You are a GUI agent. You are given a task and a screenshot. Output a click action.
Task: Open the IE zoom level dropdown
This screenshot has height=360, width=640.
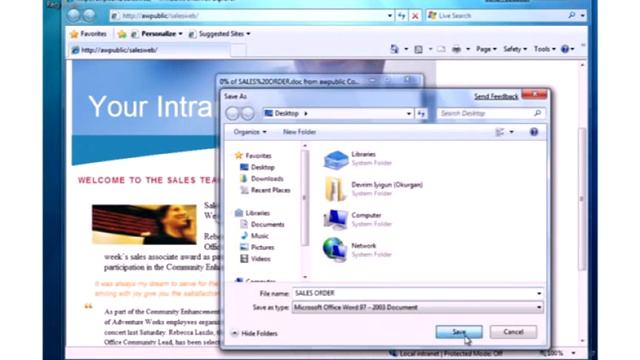coord(574,353)
